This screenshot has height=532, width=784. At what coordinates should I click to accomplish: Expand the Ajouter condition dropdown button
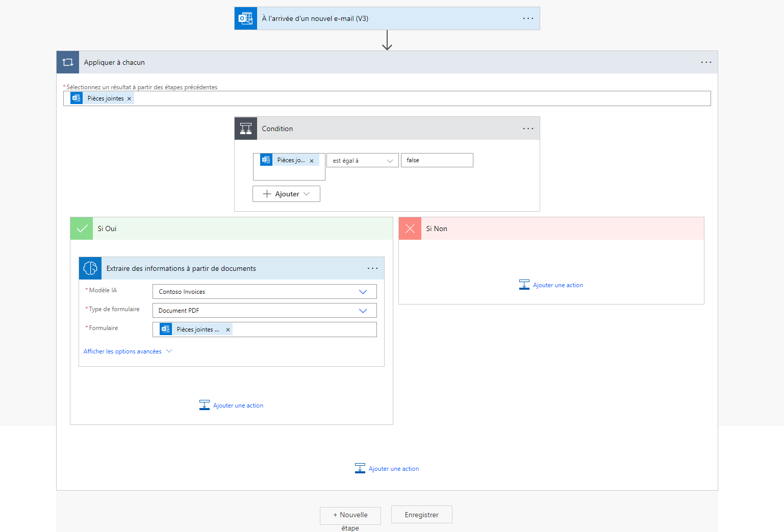[286, 194]
